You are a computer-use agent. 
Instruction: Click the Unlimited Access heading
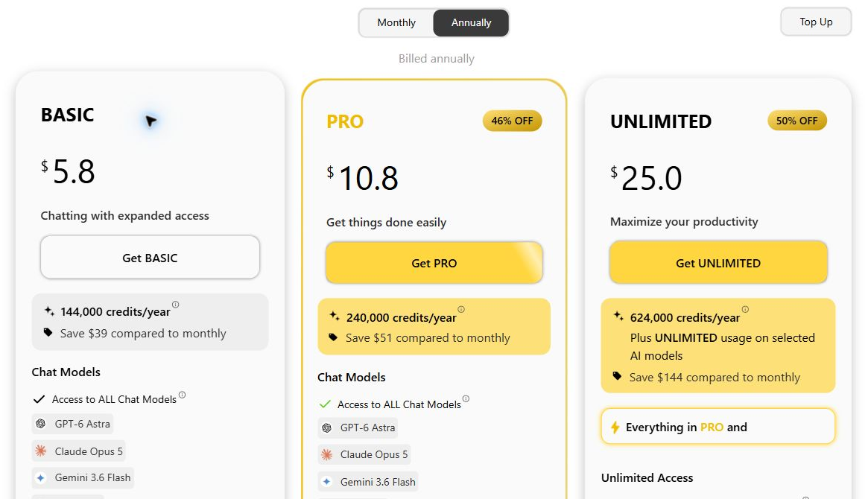(647, 478)
